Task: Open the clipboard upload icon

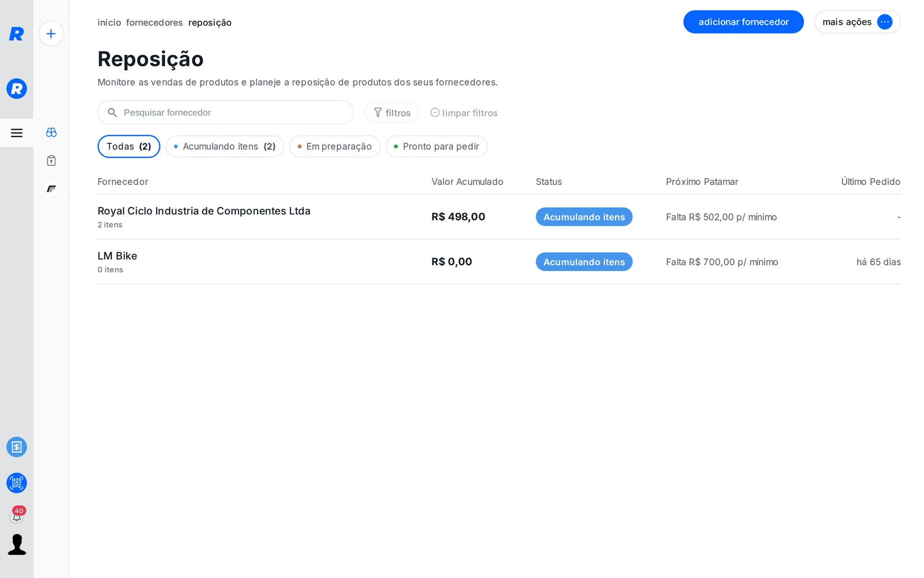Action: [x=51, y=161]
